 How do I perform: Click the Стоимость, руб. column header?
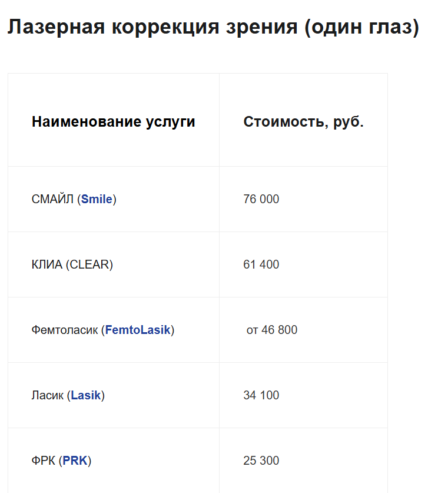(303, 122)
